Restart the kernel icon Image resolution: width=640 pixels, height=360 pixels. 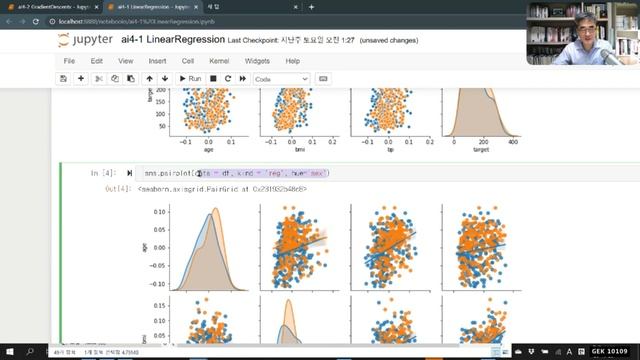coord(228,79)
